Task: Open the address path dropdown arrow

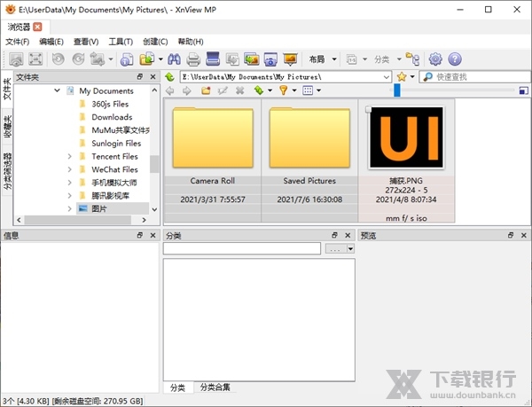Action: (387, 77)
